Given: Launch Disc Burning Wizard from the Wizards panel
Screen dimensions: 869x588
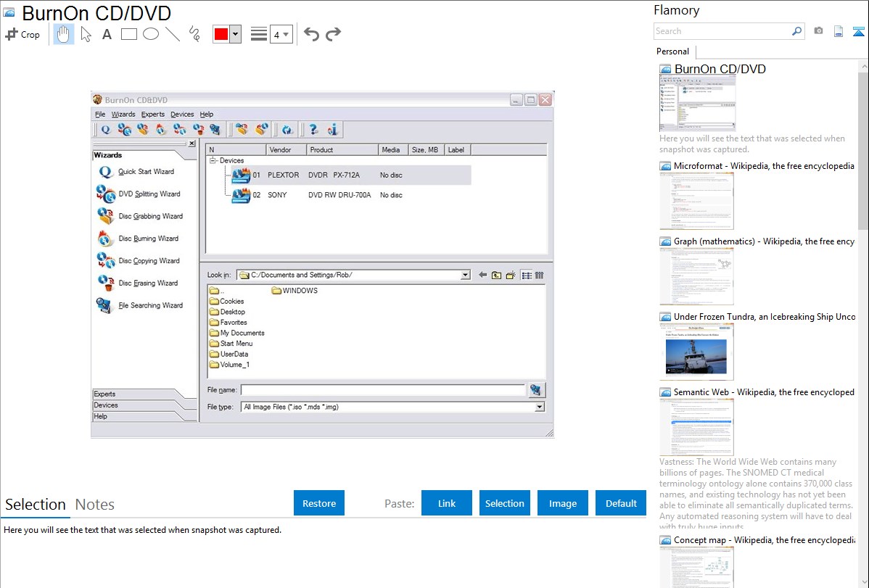Looking at the screenshot, I should coord(137,239).
